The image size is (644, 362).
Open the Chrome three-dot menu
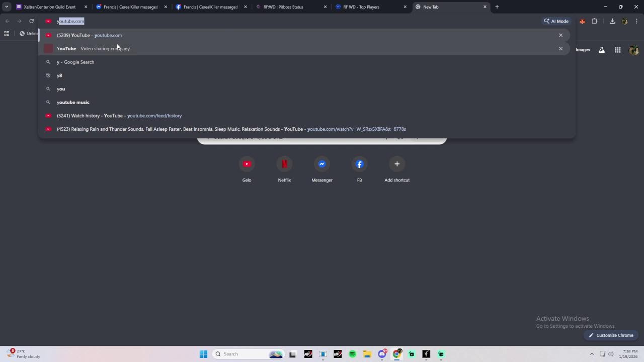(x=636, y=21)
